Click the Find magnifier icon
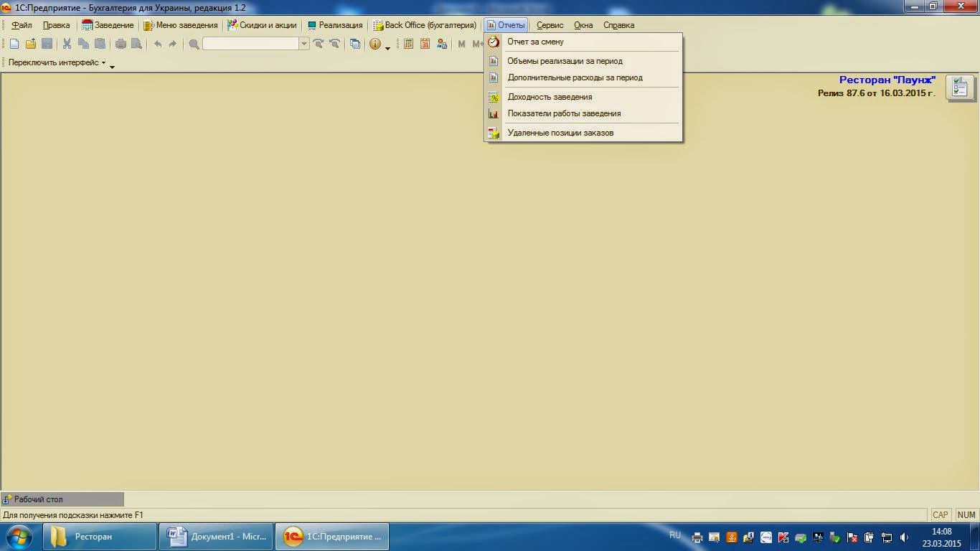Image resolution: width=980 pixels, height=551 pixels. point(194,44)
